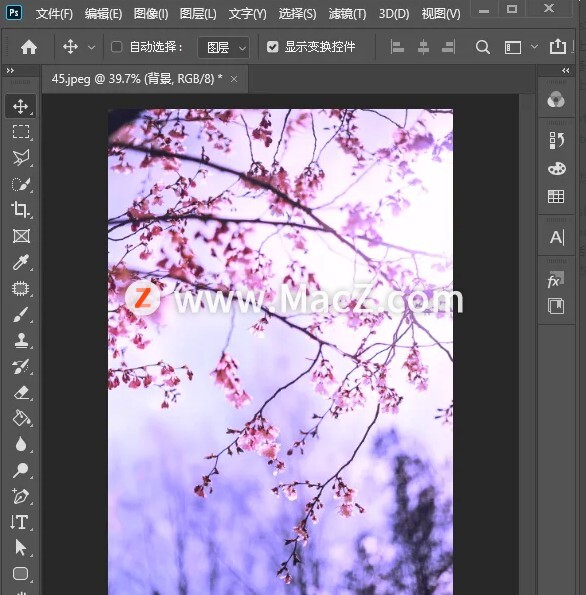Open the 3D(D) menu

394,14
